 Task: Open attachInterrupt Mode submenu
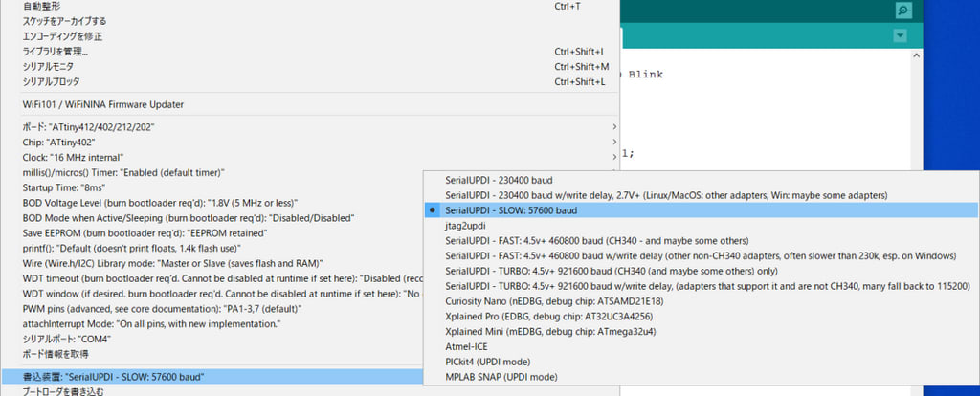212,323
